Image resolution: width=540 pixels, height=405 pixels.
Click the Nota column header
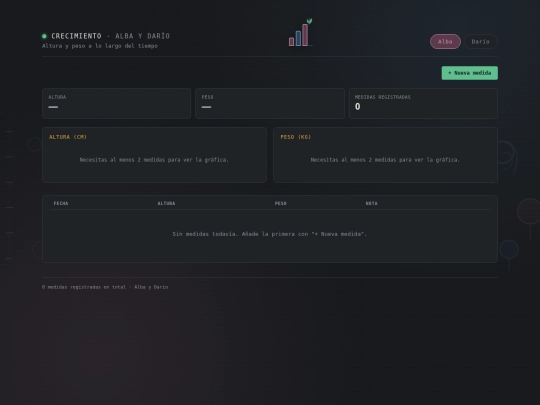372,204
